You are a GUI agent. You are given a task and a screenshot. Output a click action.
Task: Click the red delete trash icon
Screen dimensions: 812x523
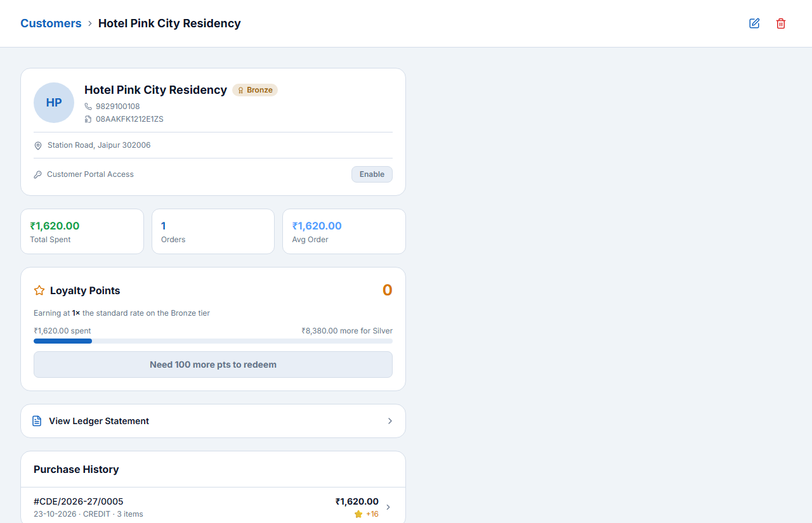pos(781,23)
